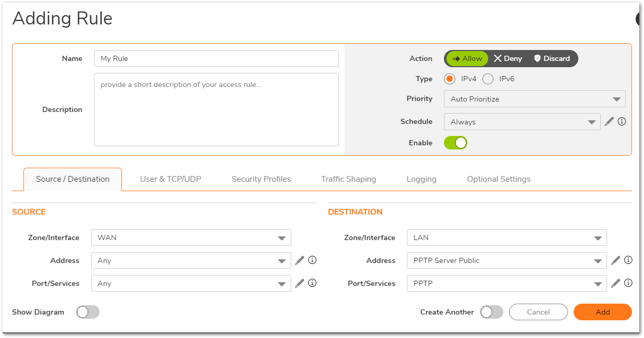Edit Destination Address with pencil icon
Screen dimensions: 644x338
615,260
